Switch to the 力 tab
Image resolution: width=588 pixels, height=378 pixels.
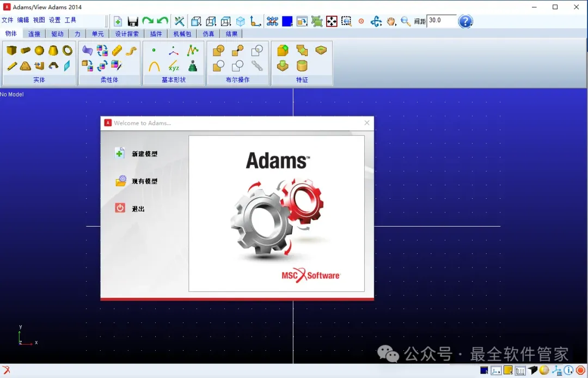(x=77, y=34)
